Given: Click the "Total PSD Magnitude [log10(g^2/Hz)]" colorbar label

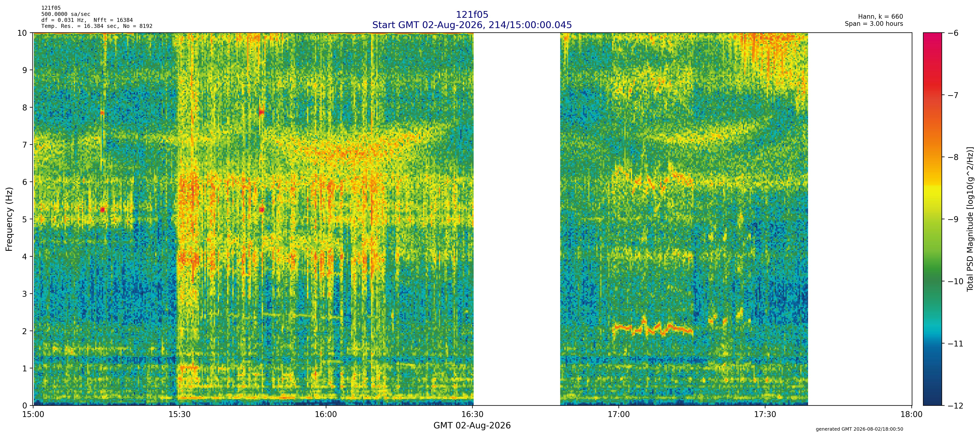Looking at the screenshot, I should 970,219.
